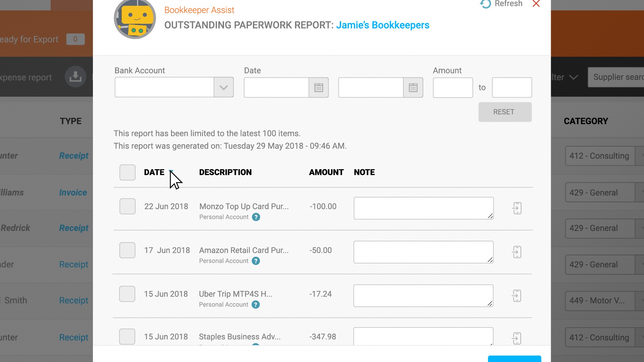This screenshot has height=362, width=644.
Task: Click Monzo Top Up help question icon
Action: (x=256, y=217)
